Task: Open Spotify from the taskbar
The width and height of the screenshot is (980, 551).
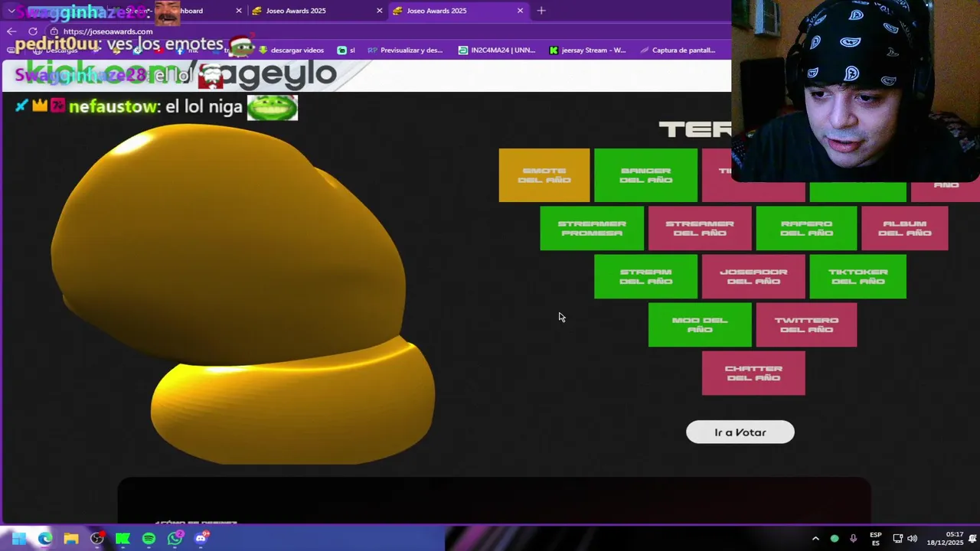Action: 149,539
